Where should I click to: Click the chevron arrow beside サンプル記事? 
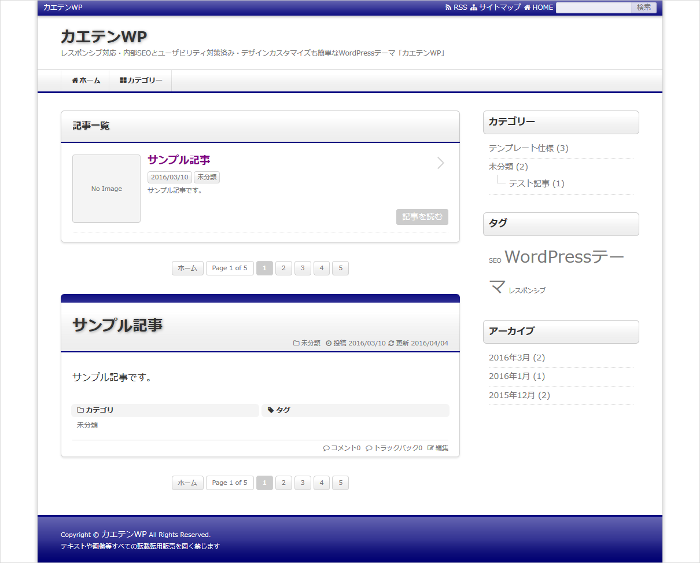pyautogui.click(x=441, y=163)
